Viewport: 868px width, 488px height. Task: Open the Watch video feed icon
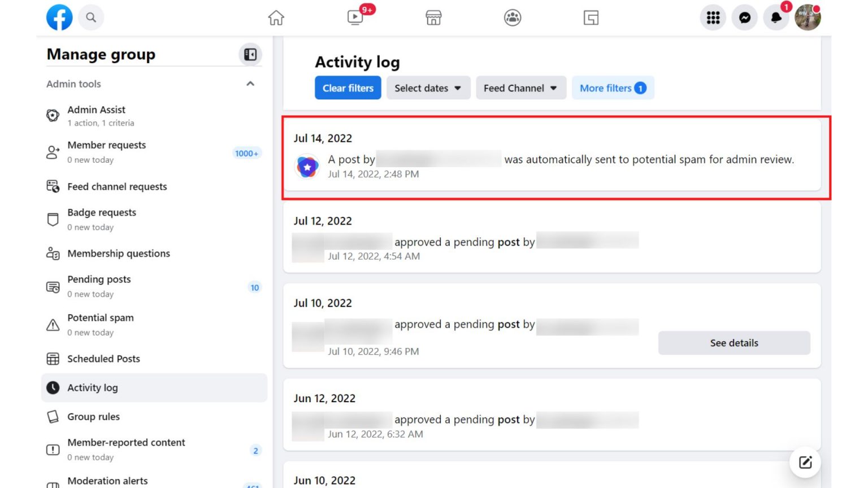(x=355, y=18)
